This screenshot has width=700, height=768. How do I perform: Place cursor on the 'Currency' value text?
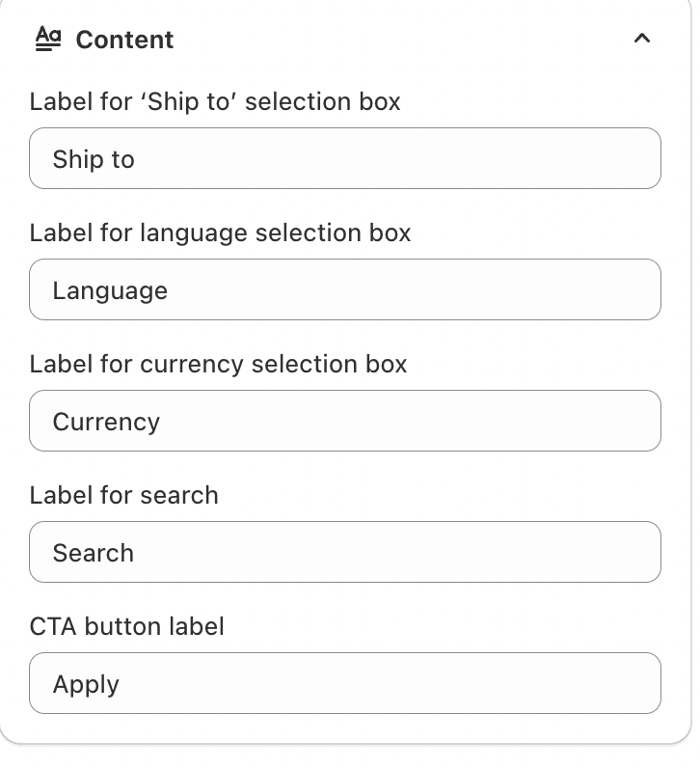click(x=106, y=422)
